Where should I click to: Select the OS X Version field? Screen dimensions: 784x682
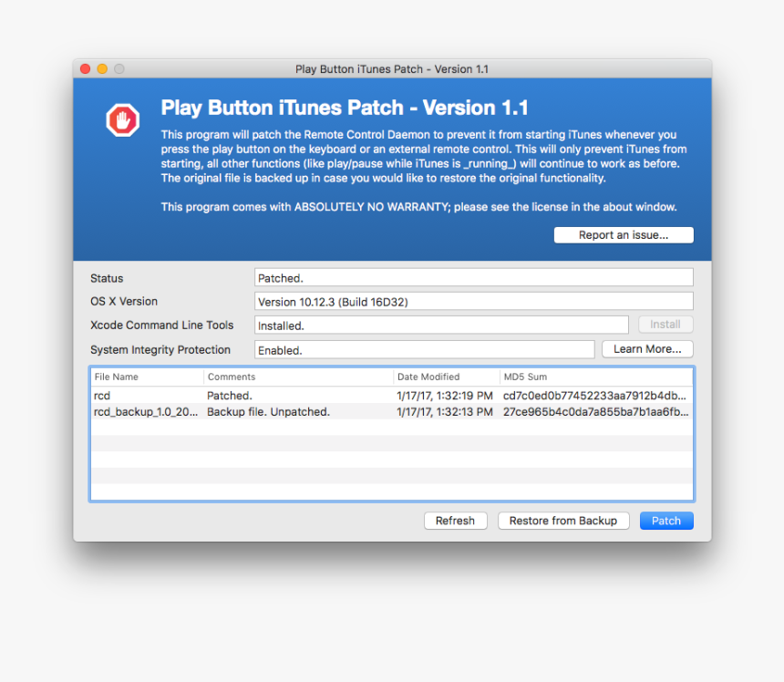tap(473, 302)
